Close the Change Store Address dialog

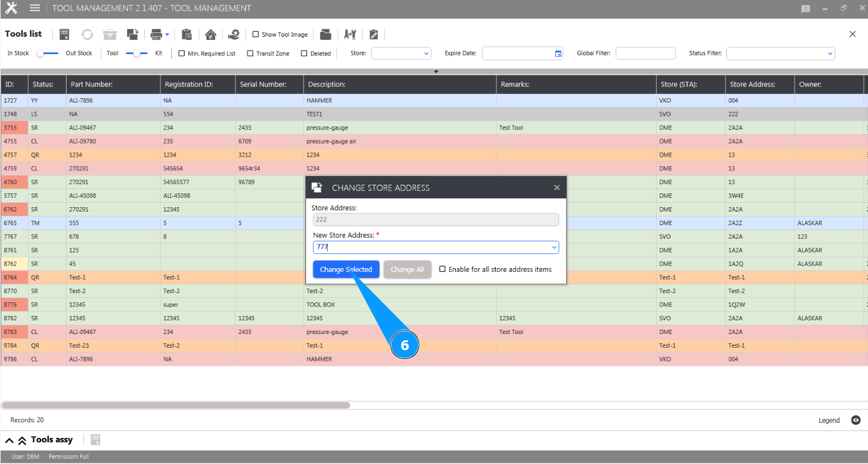click(556, 187)
